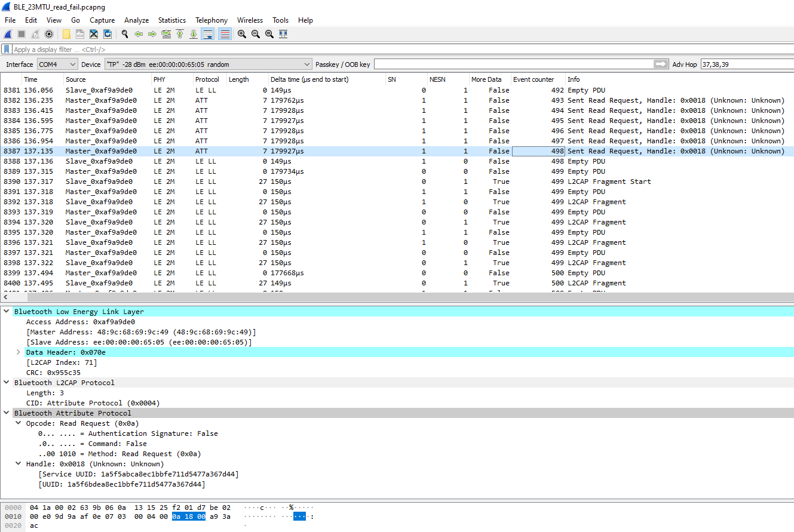Screen dimensions: 794x532
Task: Find a packet with magnifier icon
Action: pyautogui.click(x=125, y=34)
